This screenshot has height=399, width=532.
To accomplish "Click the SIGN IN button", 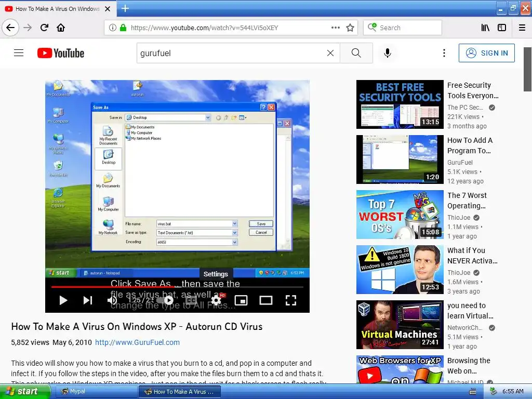I will pyautogui.click(x=486, y=53).
